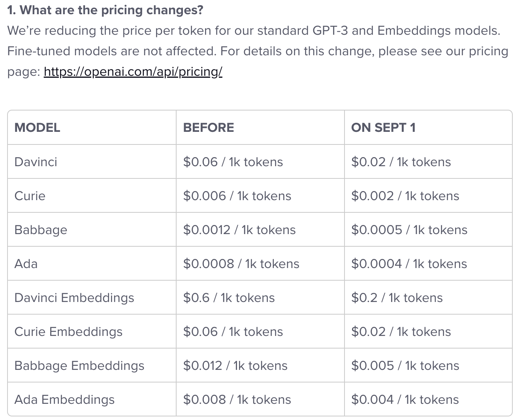Open the openai.com/api/pricing link
Viewport: 527px width, 420px height.
[x=133, y=72]
